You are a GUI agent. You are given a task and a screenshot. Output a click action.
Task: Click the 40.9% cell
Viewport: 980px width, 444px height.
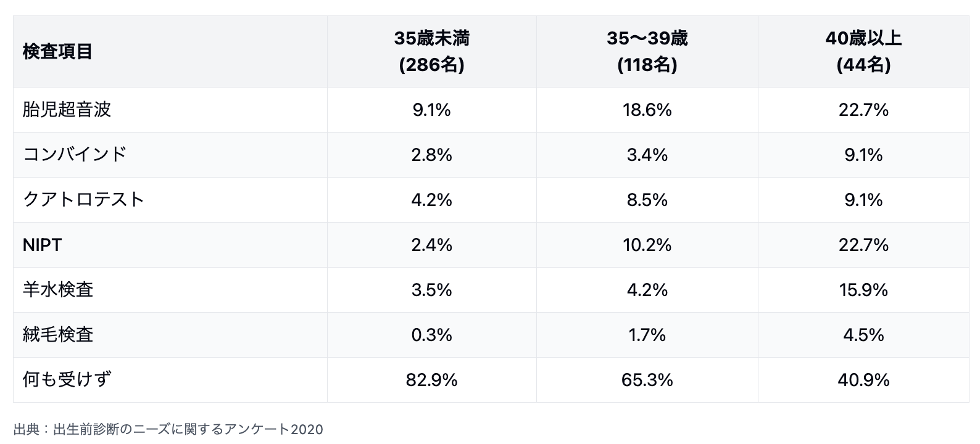863,380
